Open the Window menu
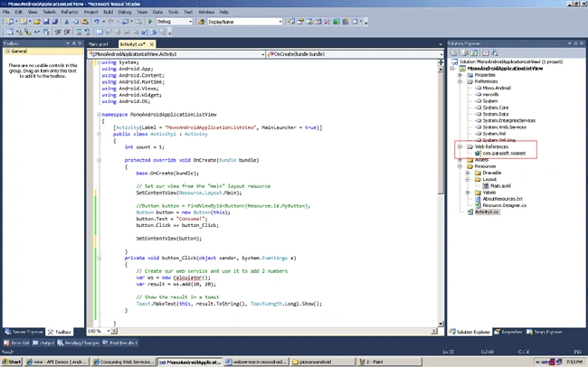This screenshot has height=367, width=588. click(206, 12)
